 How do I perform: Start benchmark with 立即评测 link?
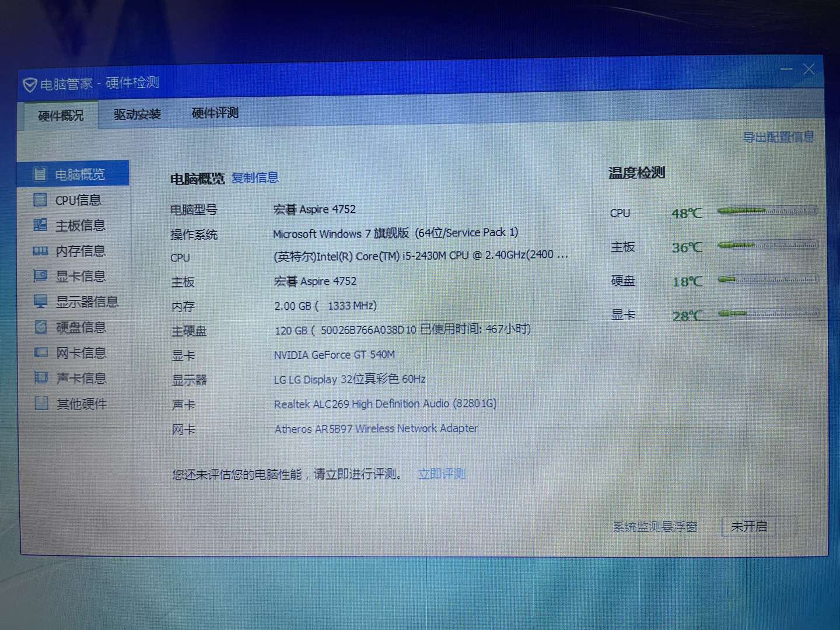pyautogui.click(x=442, y=474)
